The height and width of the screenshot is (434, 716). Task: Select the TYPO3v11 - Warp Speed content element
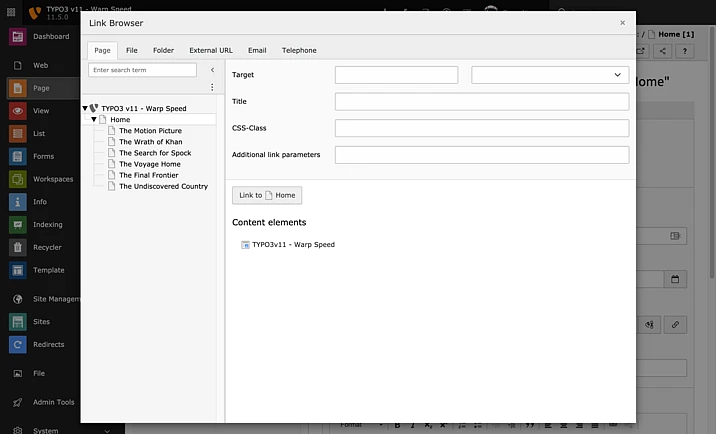coord(292,244)
